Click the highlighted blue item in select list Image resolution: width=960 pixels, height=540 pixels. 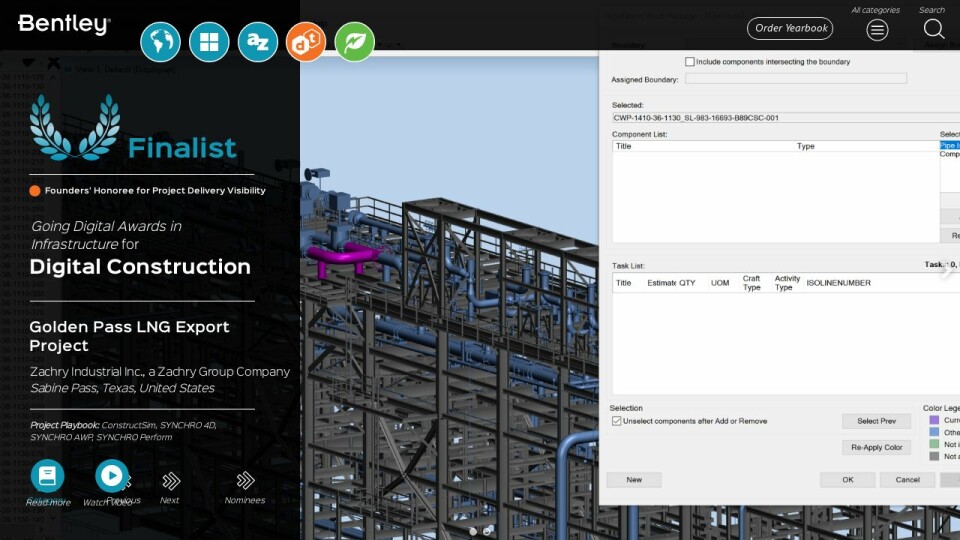(950, 145)
